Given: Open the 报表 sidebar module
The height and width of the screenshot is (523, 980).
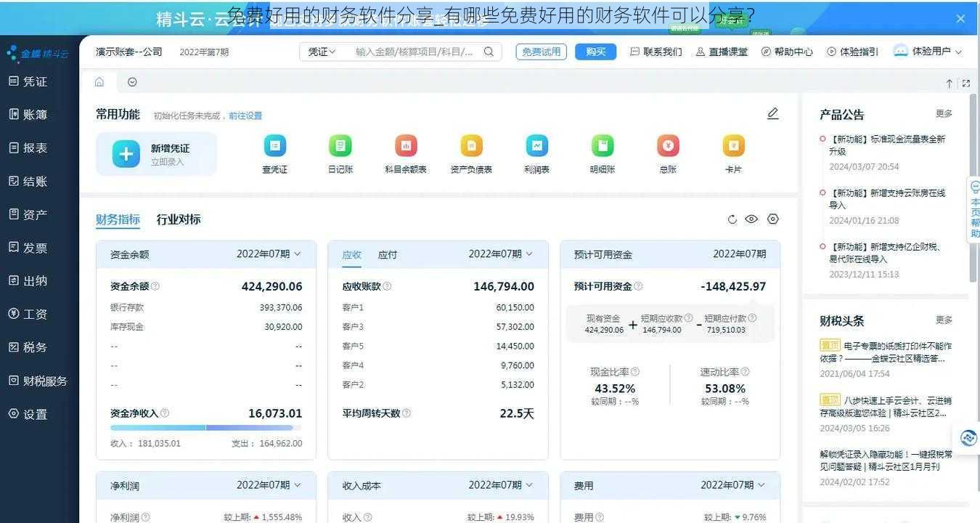Looking at the screenshot, I should (28, 147).
